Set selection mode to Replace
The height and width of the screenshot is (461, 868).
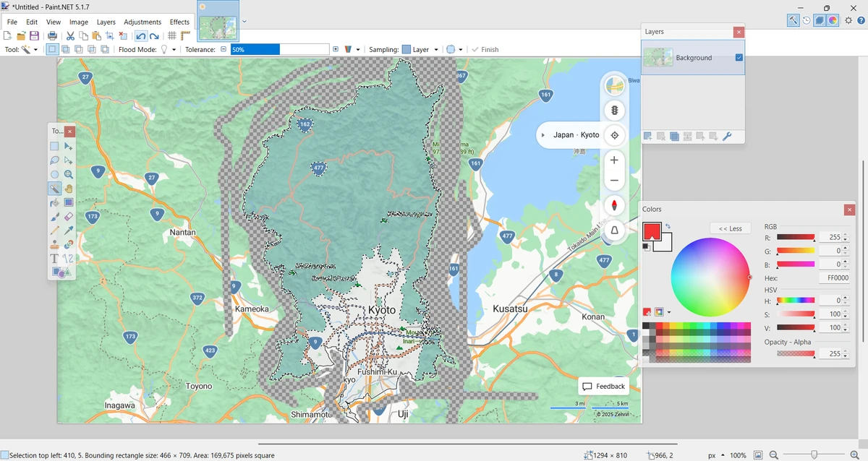click(x=52, y=50)
